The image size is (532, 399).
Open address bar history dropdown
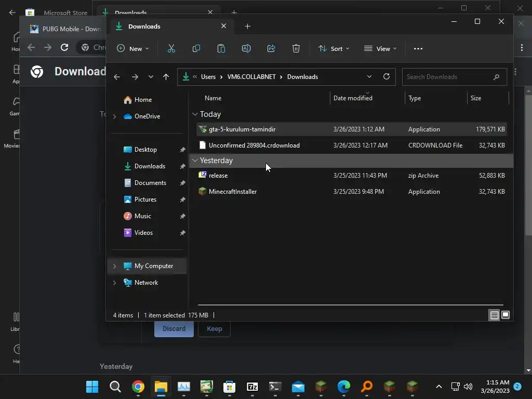click(x=369, y=77)
